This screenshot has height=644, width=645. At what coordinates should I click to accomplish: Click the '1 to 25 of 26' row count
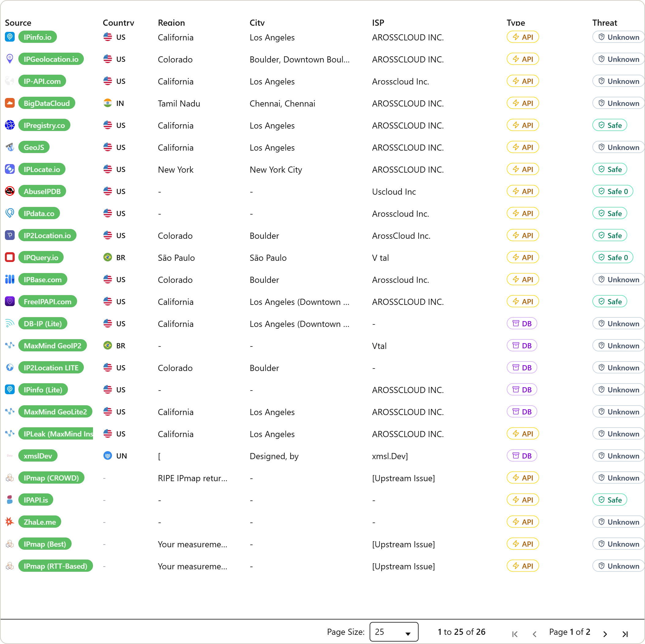pos(462,632)
